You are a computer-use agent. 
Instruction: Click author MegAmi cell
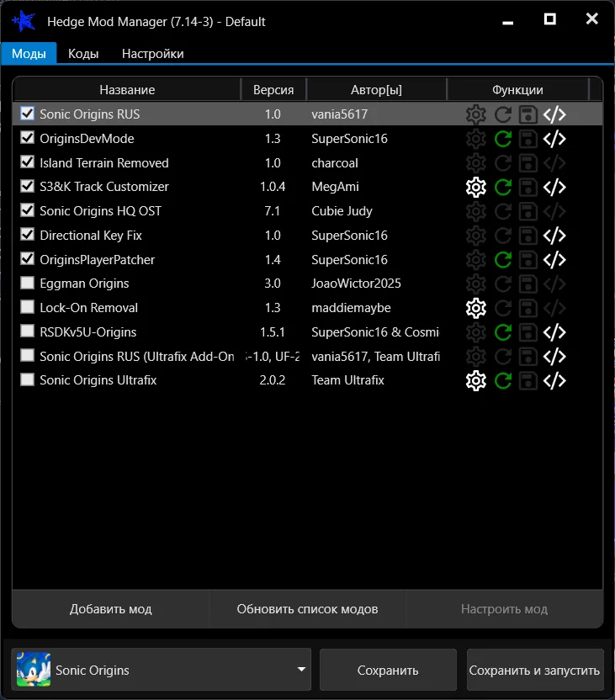[335, 187]
